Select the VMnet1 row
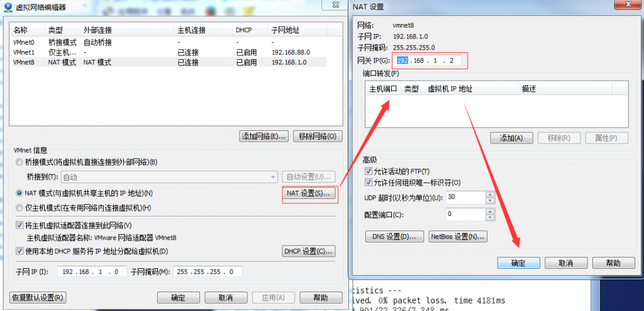The image size is (644, 311). coord(169,52)
